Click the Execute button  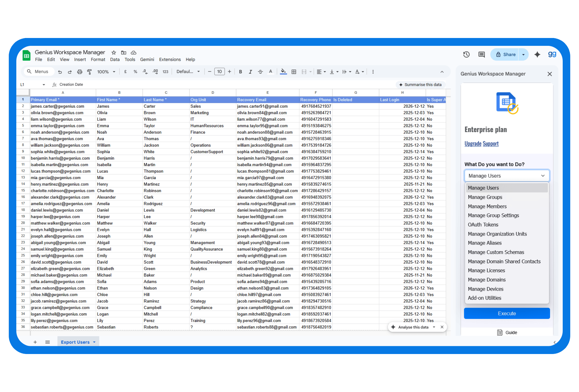(507, 314)
